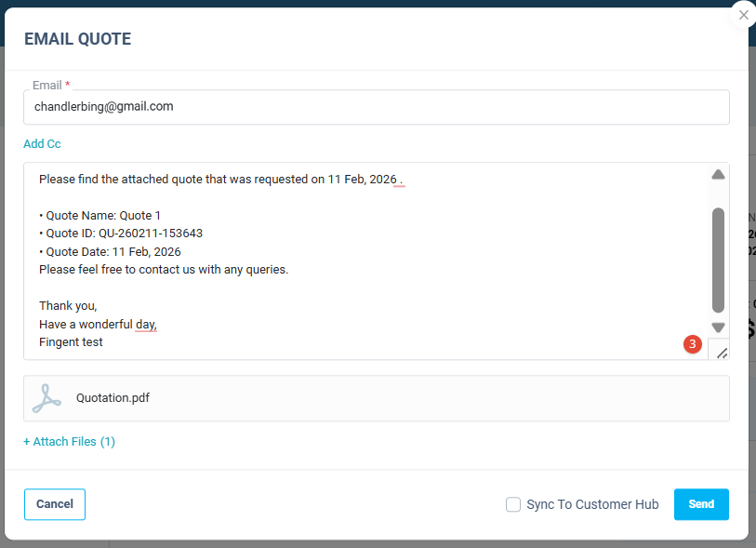
Task: Place cursor on the Quote Name line
Action: [100, 216]
